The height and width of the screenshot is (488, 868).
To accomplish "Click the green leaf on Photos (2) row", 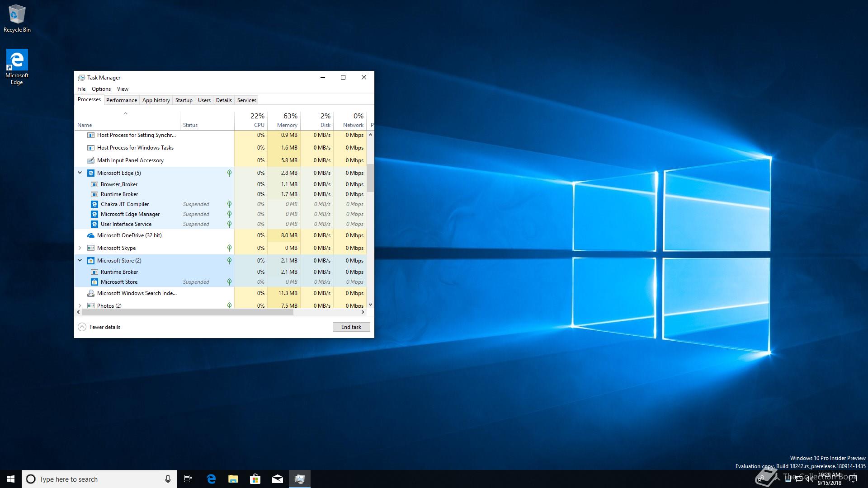I will coord(229,305).
